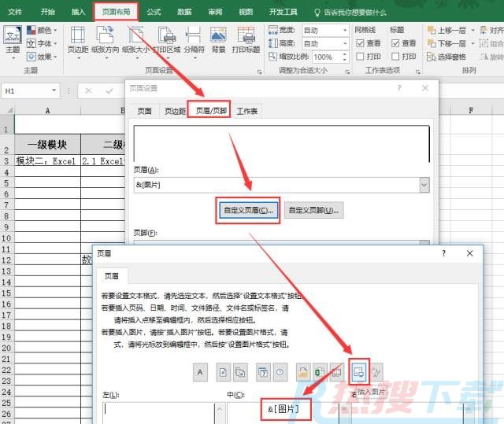Screen dimensions: 504x424
Task: Select cell containing 一级模块
Action: point(47,145)
